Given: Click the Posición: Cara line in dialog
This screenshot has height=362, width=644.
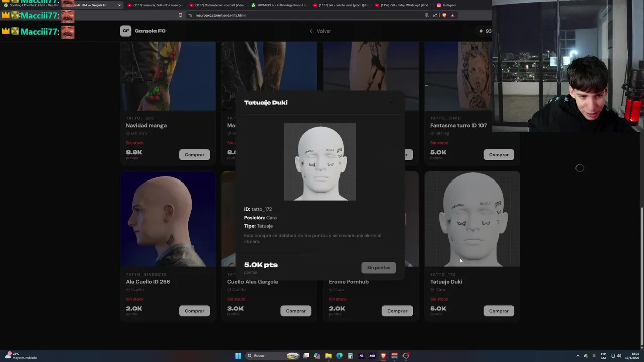Looking at the screenshot, I should (x=260, y=218).
